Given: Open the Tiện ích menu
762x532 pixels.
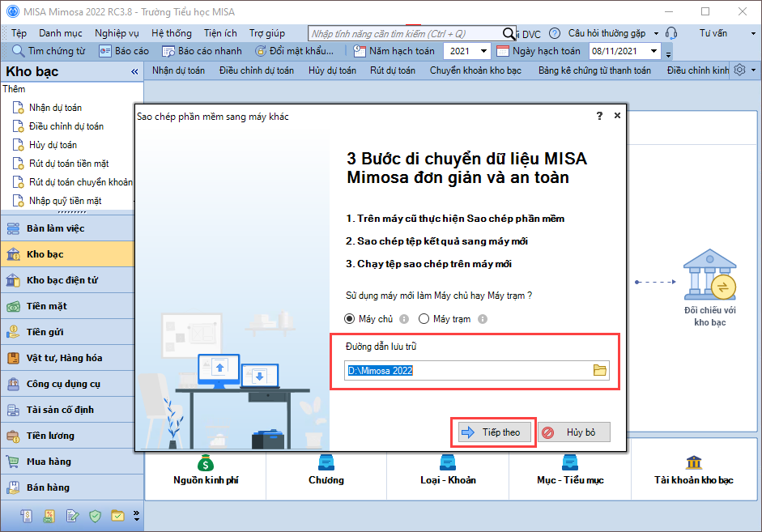Looking at the screenshot, I should coord(220,33).
